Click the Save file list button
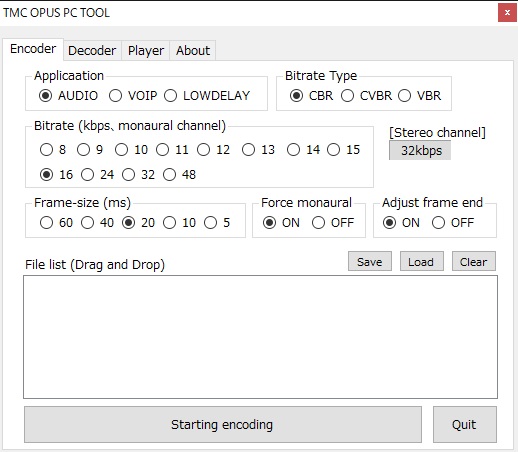 click(370, 261)
